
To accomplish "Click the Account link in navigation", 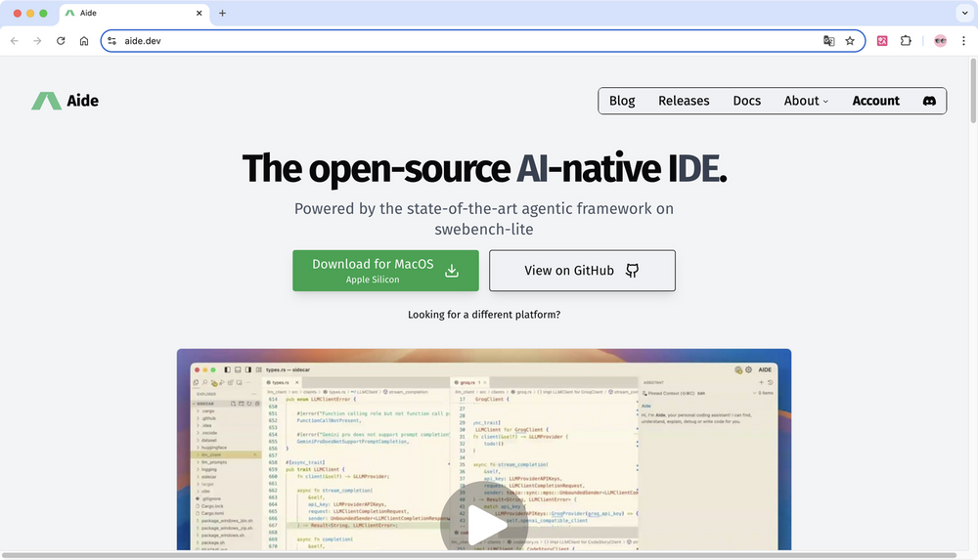I will point(875,101).
